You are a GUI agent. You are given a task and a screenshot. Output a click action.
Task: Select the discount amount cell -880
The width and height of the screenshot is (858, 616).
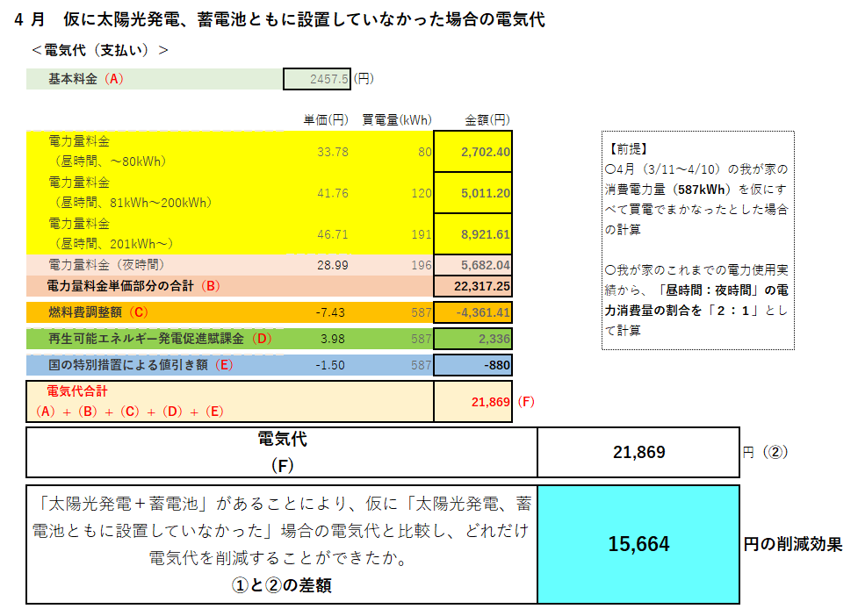coord(472,365)
